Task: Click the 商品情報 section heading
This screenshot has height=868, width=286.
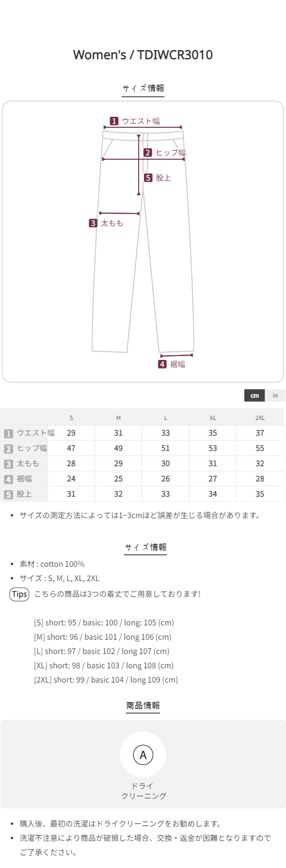Action: (x=143, y=705)
